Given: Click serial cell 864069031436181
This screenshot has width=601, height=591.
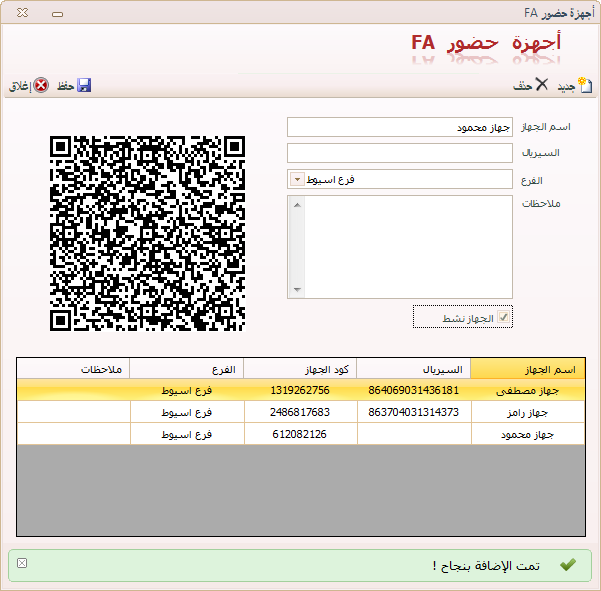Looking at the screenshot, I should [414, 390].
